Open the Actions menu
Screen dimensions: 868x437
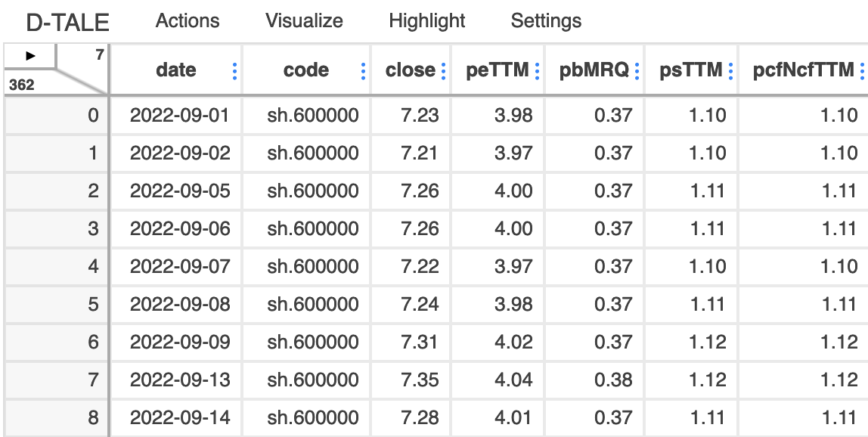pos(188,21)
